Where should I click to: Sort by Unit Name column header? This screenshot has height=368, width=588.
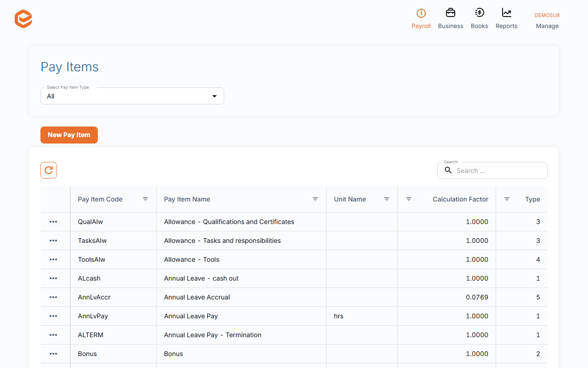click(x=350, y=199)
